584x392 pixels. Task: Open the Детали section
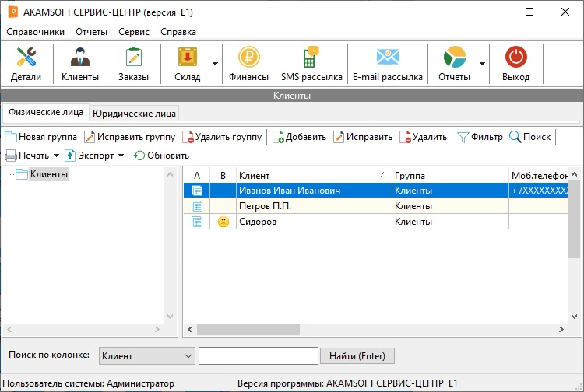pos(26,64)
